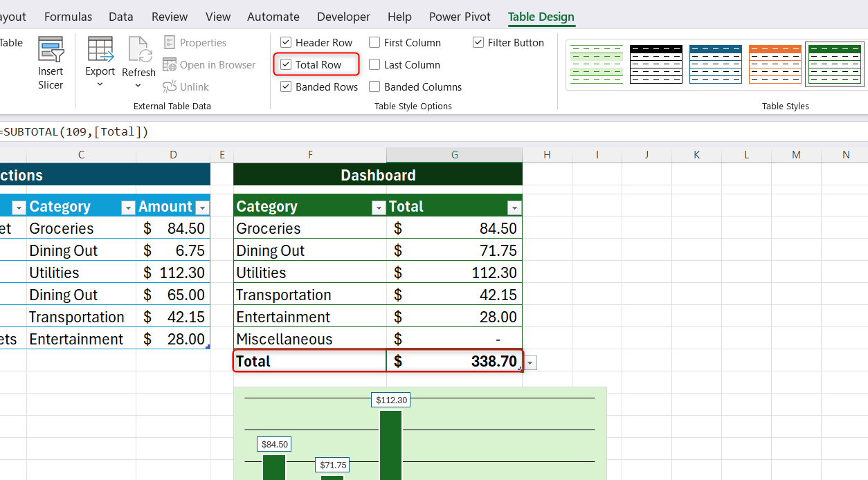The width and height of the screenshot is (868, 480).
Task: Select column C header
Action: pyautogui.click(x=82, y=155)
